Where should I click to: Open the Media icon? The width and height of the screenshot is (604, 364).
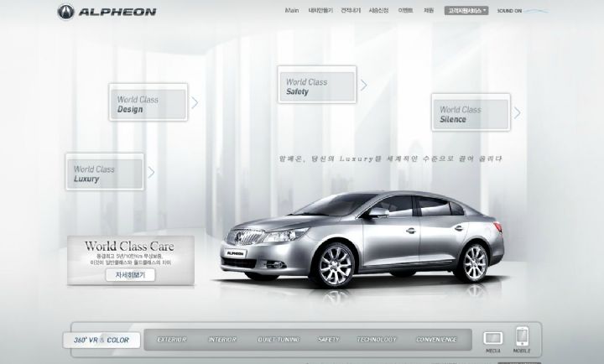tap(493, 339)
